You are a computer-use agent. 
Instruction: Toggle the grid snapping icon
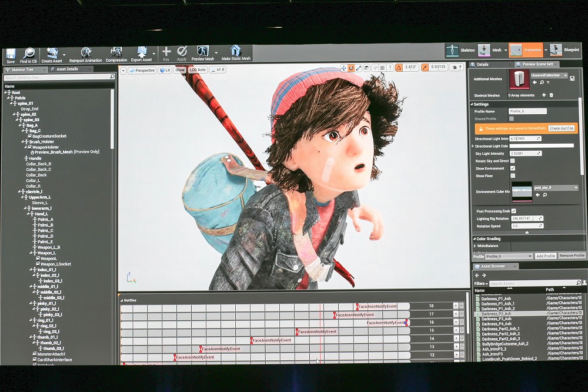pos(383,68)
